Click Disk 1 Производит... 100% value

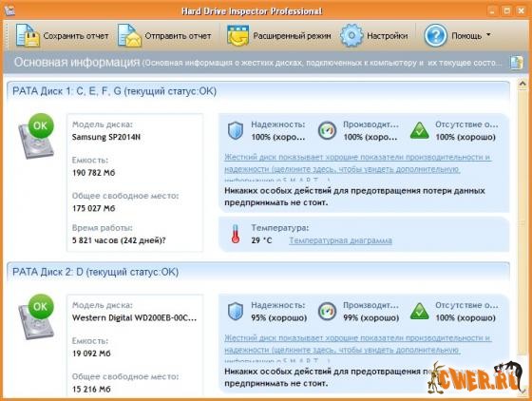coord(370,137)
